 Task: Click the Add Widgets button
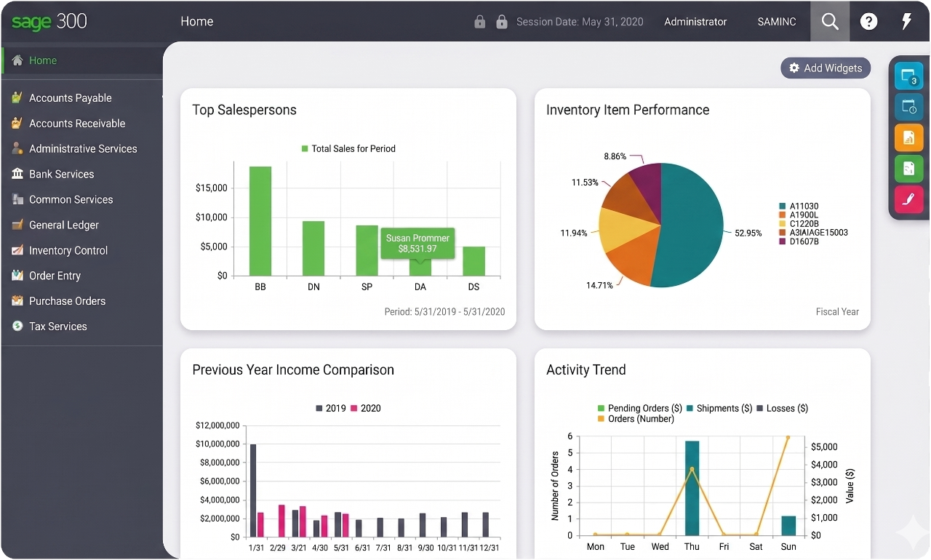(x=826, y=68)
